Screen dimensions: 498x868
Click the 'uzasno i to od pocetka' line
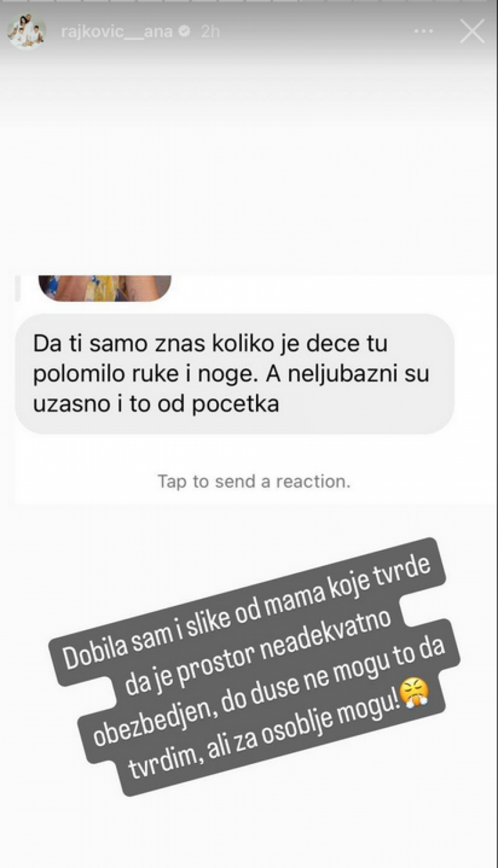(156, 404)
